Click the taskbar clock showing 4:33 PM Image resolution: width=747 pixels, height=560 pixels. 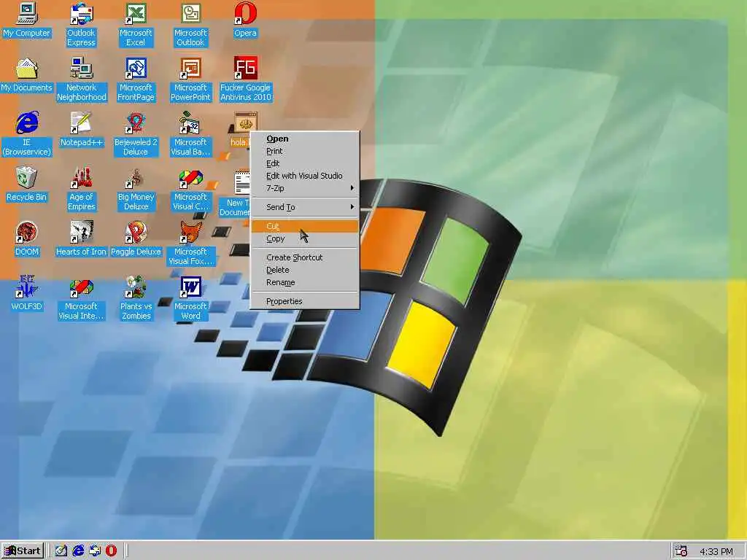(716, 551)
